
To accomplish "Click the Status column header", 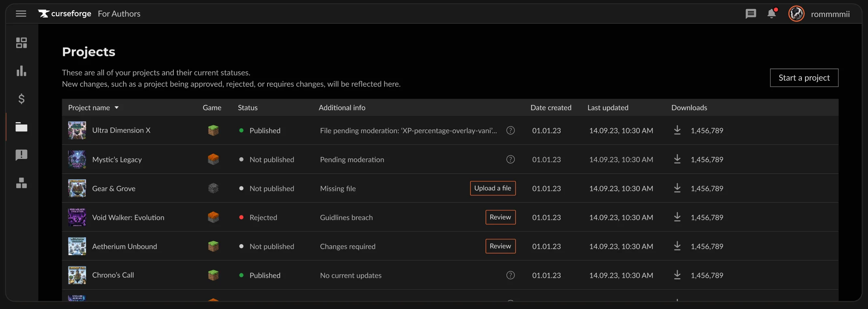I will click(x=248, y=107).
